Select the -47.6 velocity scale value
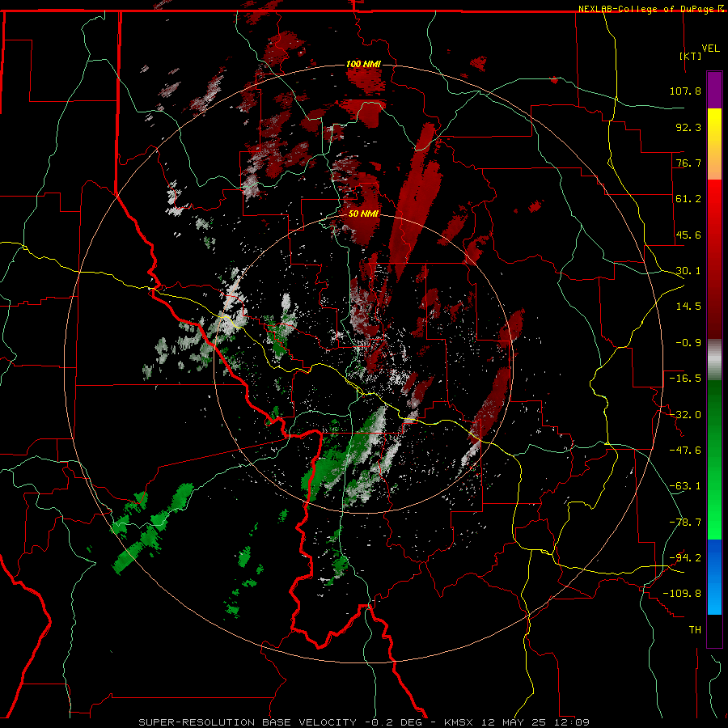This screenshot has width=728, height=728. point(685,451)
